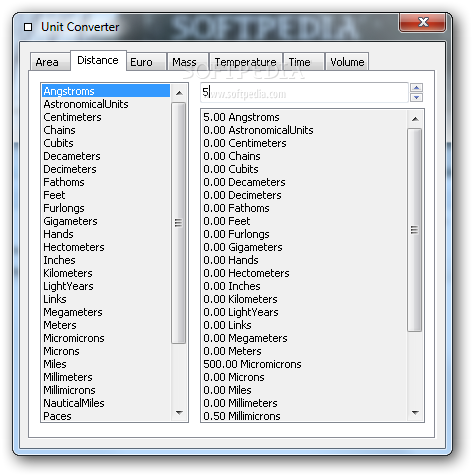Click the 0.50 Millimicrons result row
Viewport: 473px width, 476px height.
(x=304, y=416)
